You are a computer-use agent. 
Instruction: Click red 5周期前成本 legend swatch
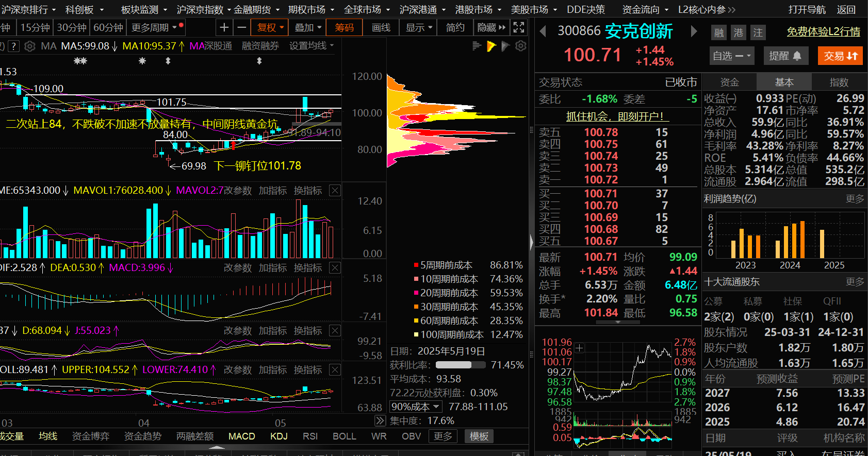(x=416, y=265)
